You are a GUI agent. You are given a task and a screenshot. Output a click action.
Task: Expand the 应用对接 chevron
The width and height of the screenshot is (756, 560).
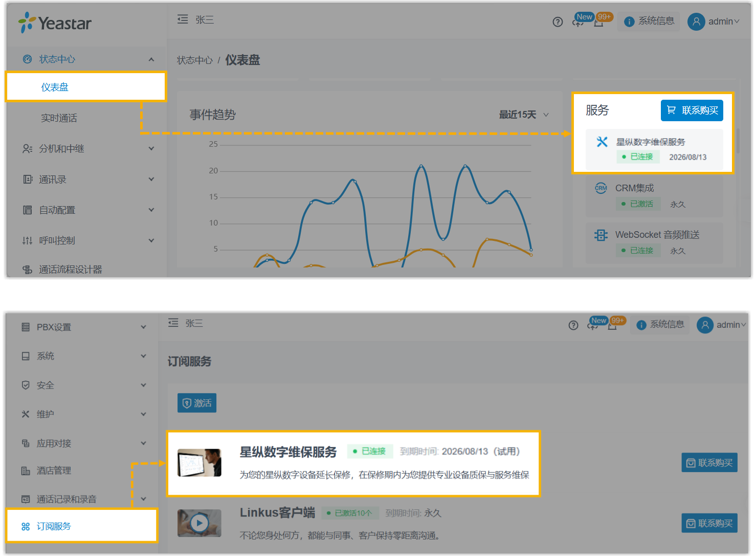click(x=144, y=443)
